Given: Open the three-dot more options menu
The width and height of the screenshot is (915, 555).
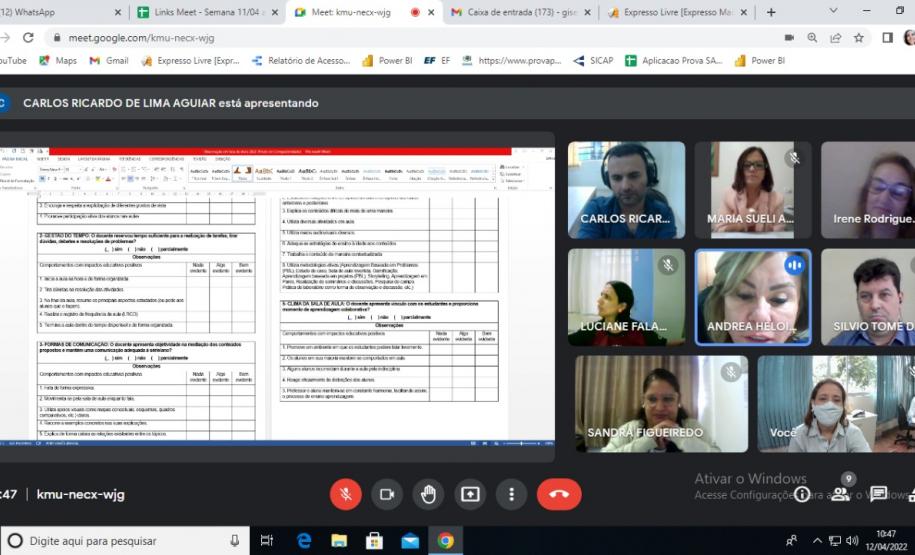Looking at the screenshot, I should coord(511,494).
